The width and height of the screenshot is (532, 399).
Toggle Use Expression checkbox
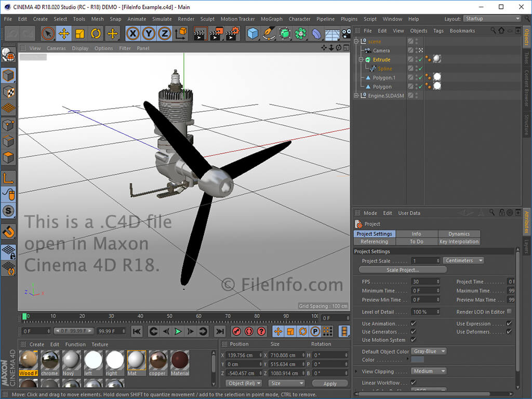pyautogui.click(x=509, y=323)
